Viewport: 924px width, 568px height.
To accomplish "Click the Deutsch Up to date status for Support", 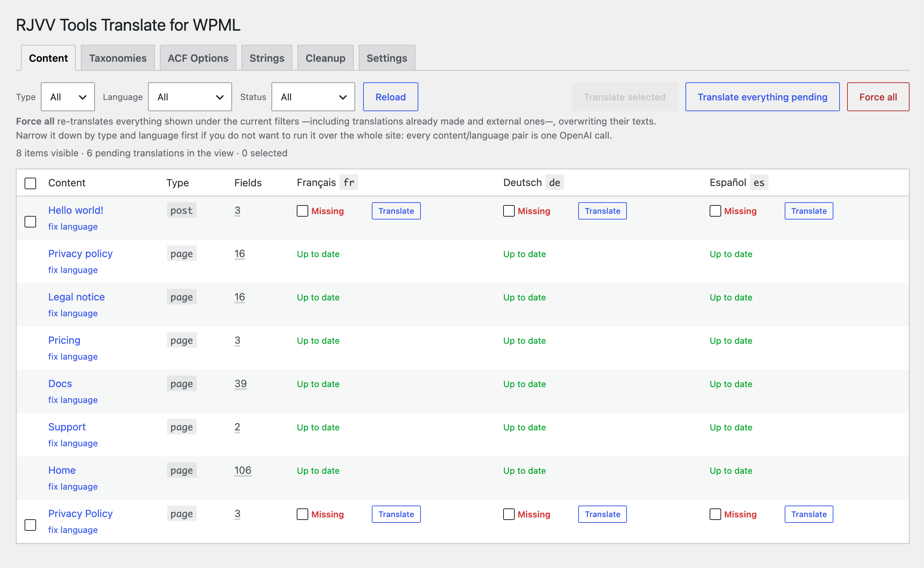I will point(524,428).
